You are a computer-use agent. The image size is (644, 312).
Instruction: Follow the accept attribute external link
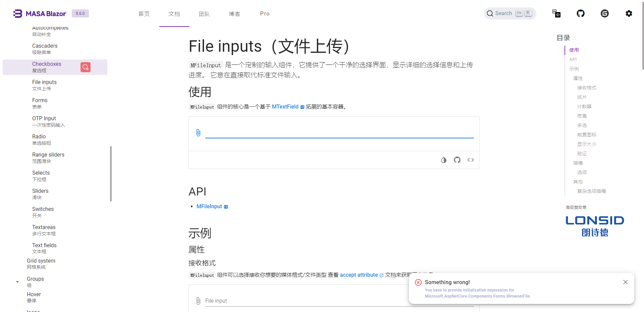click(359, 275)
